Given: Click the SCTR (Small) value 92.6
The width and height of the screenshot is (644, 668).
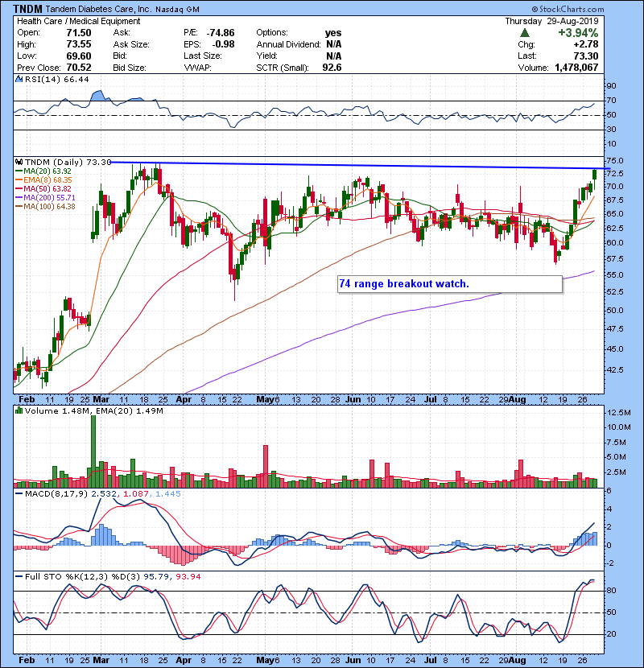Looking at the screenshot, I should click(332, 68).
